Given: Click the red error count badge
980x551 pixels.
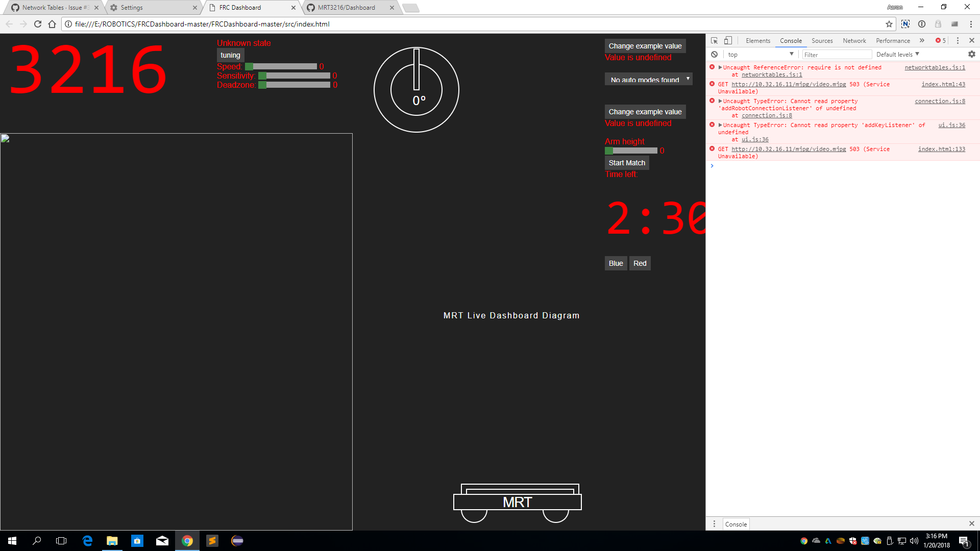Looking at the screenshot, I should click(940, 40).
